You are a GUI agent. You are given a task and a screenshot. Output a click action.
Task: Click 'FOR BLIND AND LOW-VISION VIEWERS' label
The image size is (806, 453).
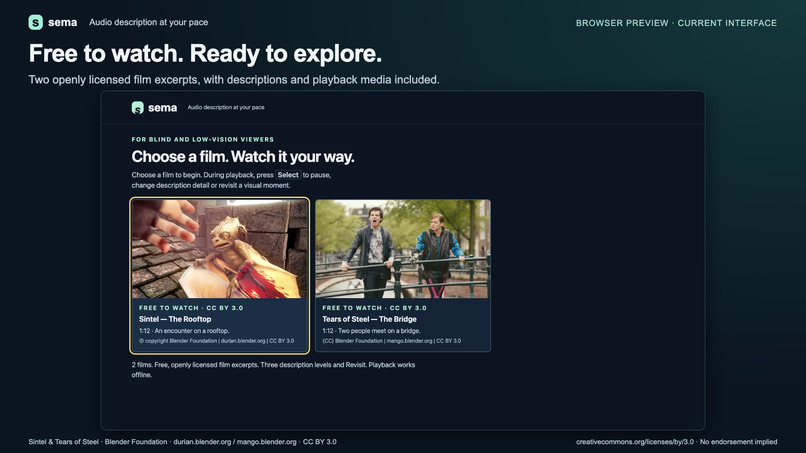point(203,139)
